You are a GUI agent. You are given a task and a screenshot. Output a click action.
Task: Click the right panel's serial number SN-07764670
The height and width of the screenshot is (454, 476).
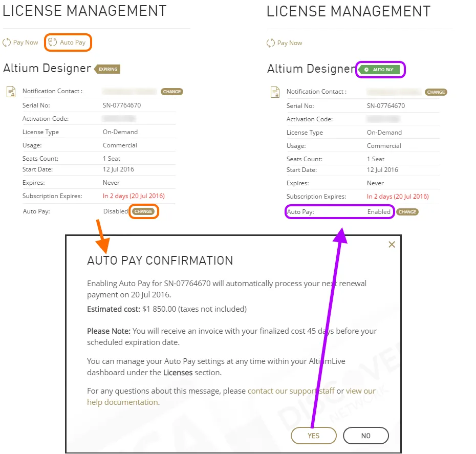click(x=386, y=106)
